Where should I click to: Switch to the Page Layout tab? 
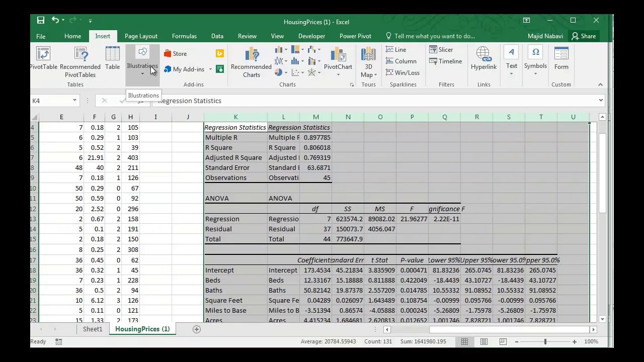pos(141,36)
